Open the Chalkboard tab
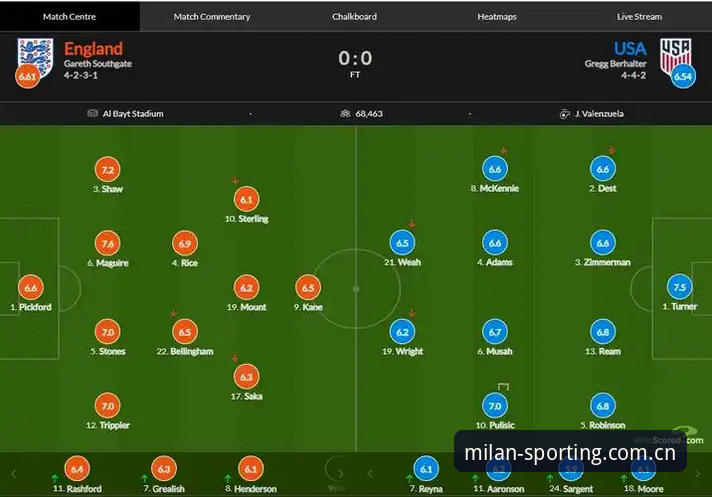Screen dimensions: 712x497 coord(354,16)
